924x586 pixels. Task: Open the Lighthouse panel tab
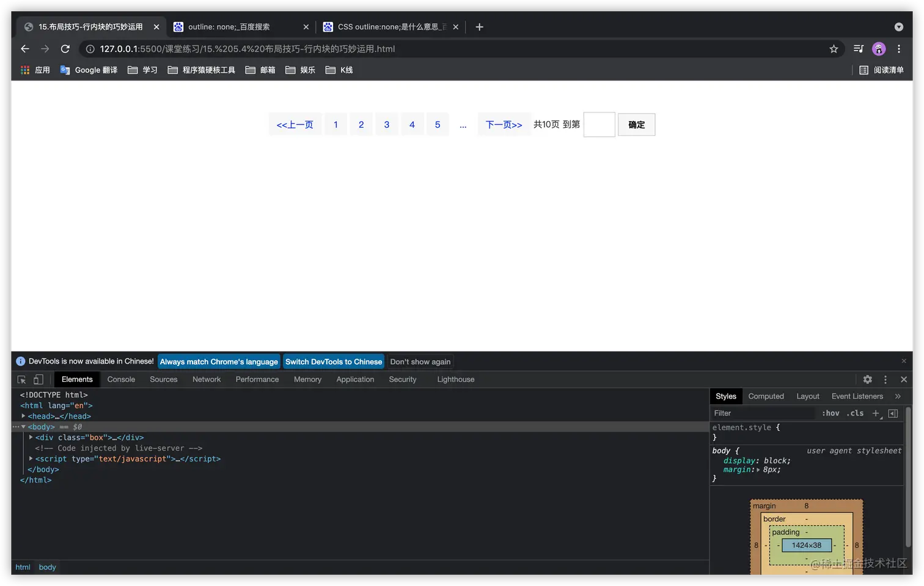click(x=456, y=379)
